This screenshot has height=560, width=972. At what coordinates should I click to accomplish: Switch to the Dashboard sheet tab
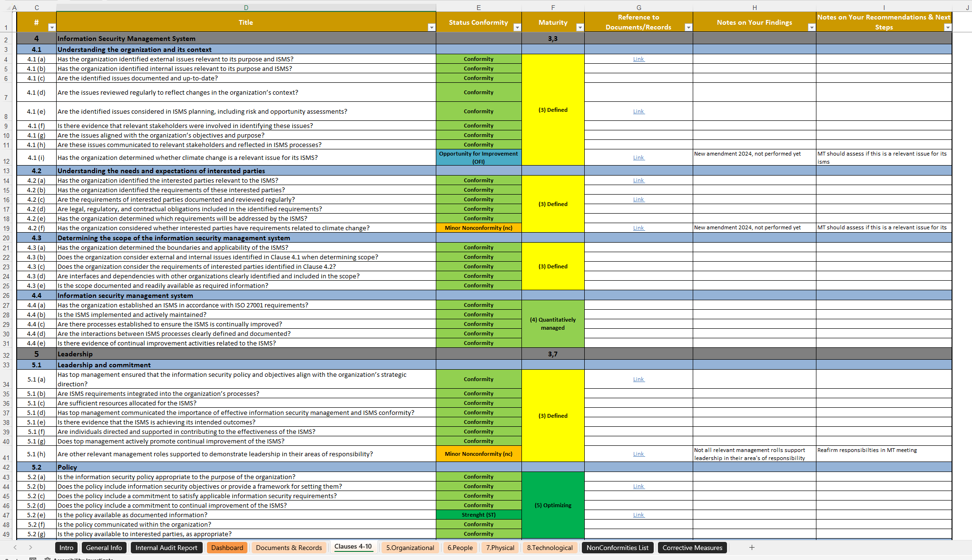tap(227, 548)
